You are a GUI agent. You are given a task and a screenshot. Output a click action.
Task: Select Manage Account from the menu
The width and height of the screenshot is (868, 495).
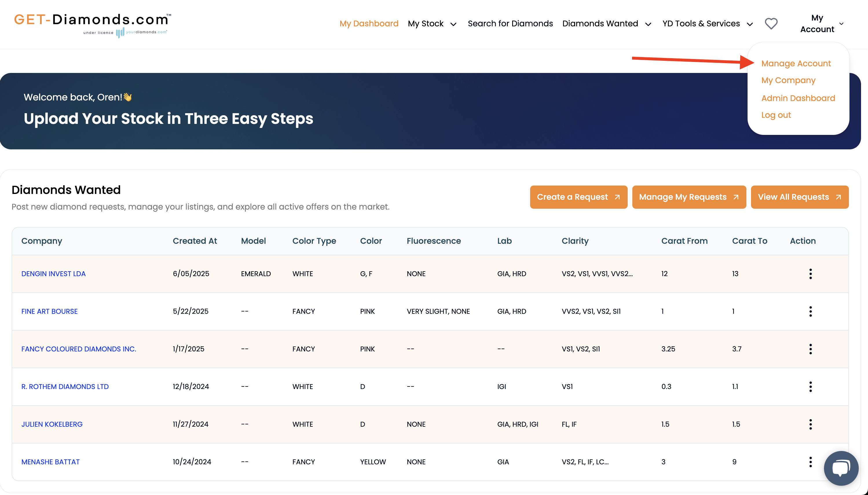(x=796, y=64)
